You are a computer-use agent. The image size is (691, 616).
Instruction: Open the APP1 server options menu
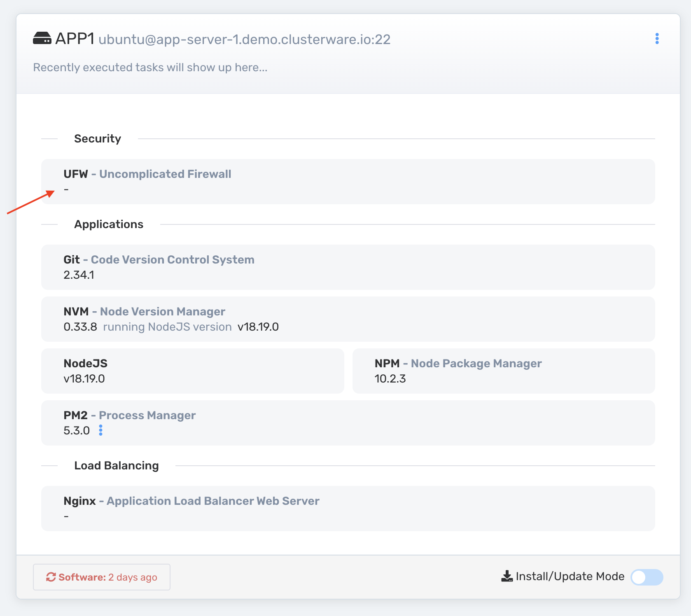click(x=657, y=39)
